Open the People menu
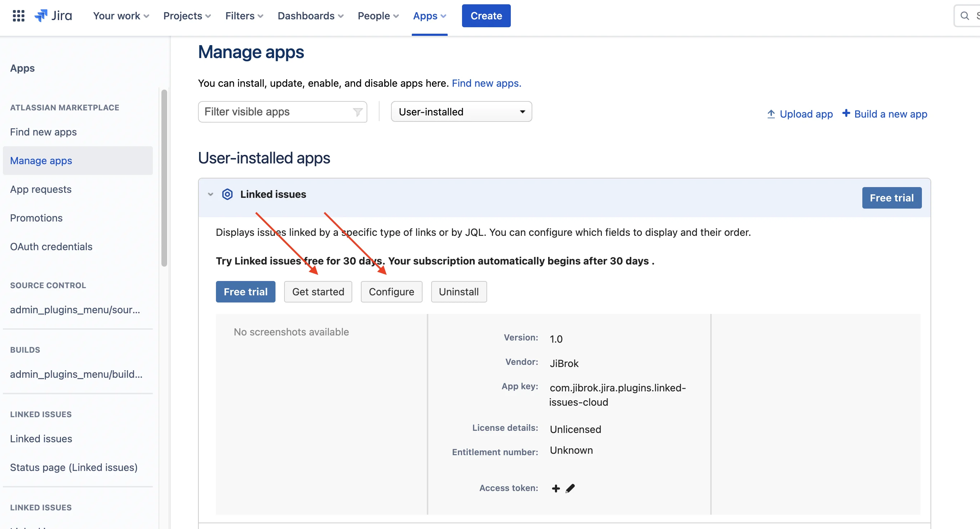The width and height of the screenshot is (980, 529). 378,15
